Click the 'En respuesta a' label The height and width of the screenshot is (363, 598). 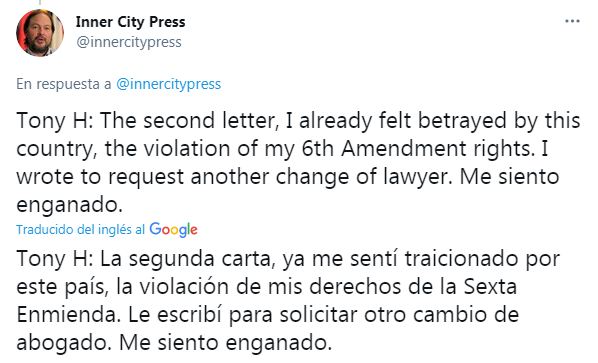point(64,84)
